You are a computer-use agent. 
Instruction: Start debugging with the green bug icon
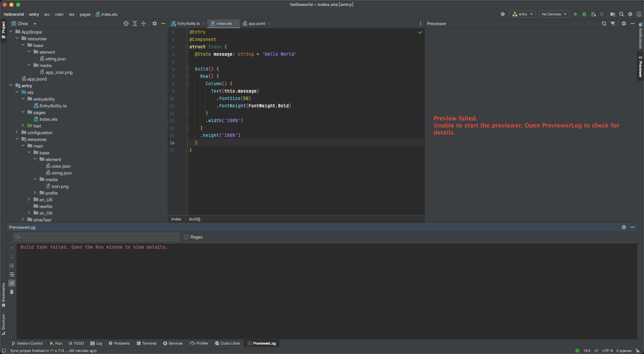coord(584,14)
